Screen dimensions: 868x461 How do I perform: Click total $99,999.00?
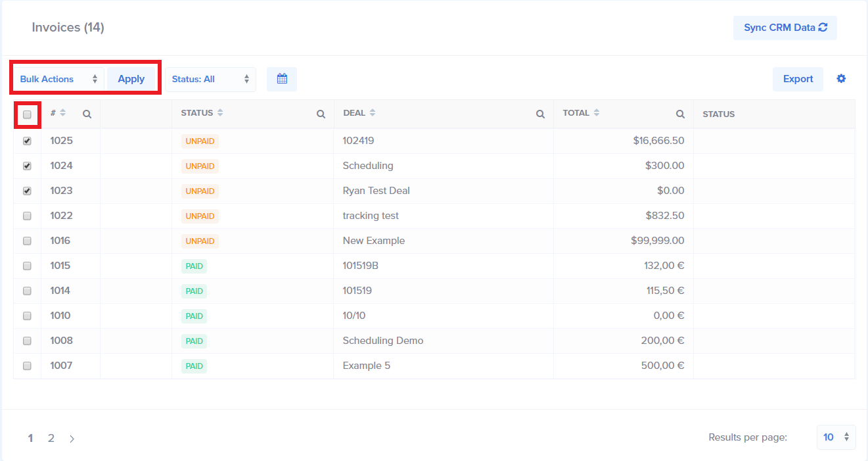click(x=658, y=241)
